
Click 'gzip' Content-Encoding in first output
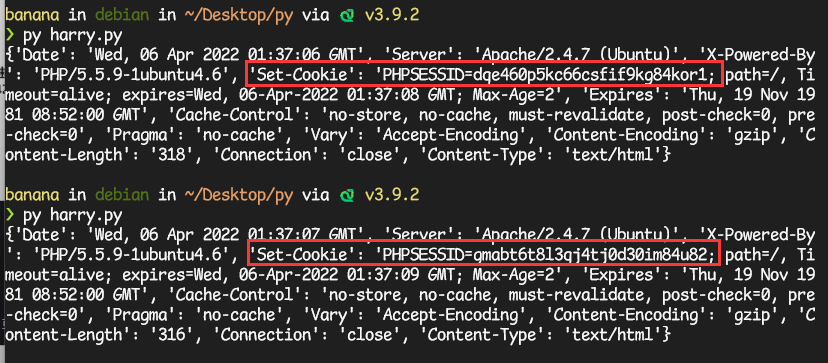(x=770, y=136)
